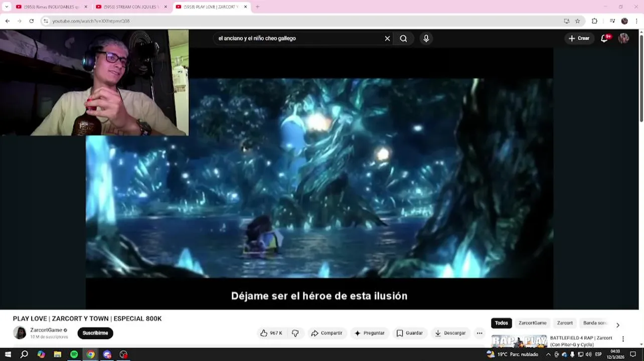Close the PLAY LOVE tab

245,7
